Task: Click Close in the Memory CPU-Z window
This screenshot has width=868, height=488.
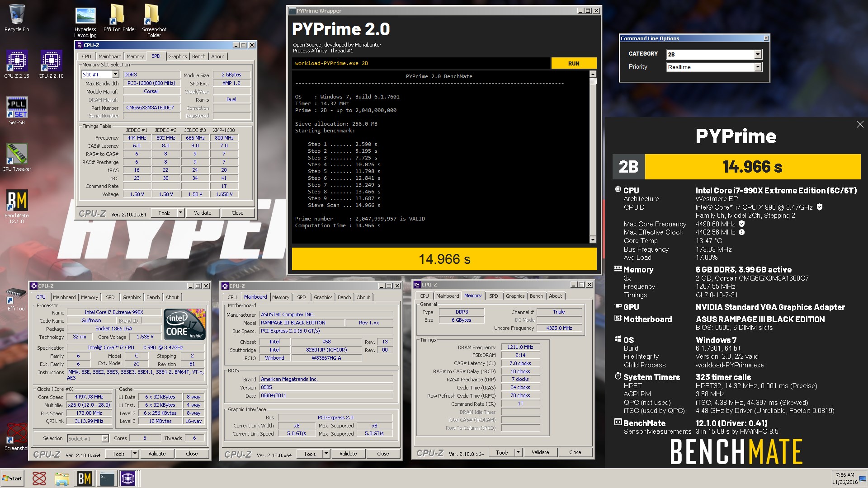Action: coord(575,452)
